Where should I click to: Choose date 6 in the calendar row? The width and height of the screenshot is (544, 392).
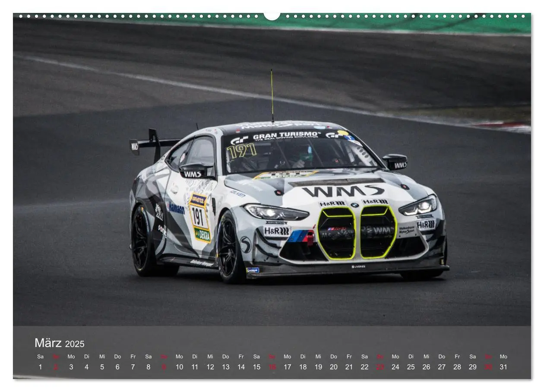pyautogui.click(x=117, y=367)
